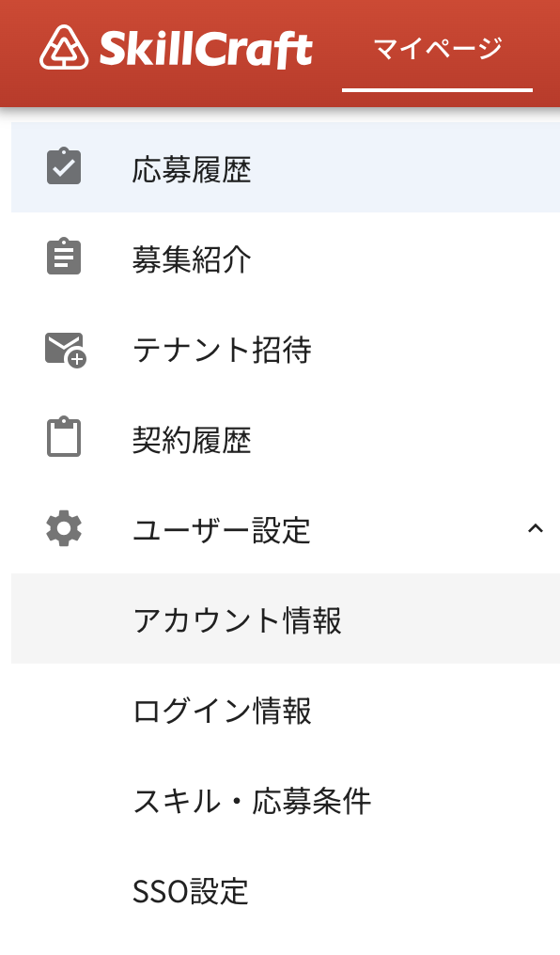560x955 pixels.
Task: Switch to the マイページ tab
Action: click(x=438, y=49)
